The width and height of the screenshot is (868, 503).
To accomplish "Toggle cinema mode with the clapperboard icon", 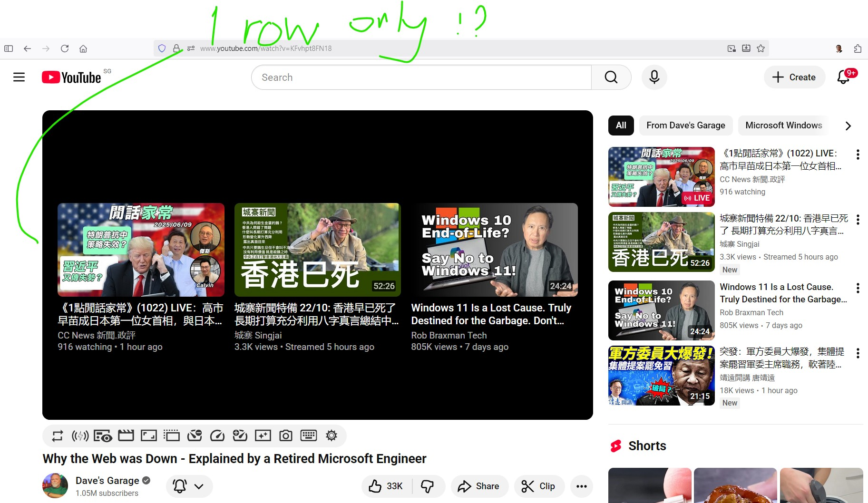I will [126, 436].
